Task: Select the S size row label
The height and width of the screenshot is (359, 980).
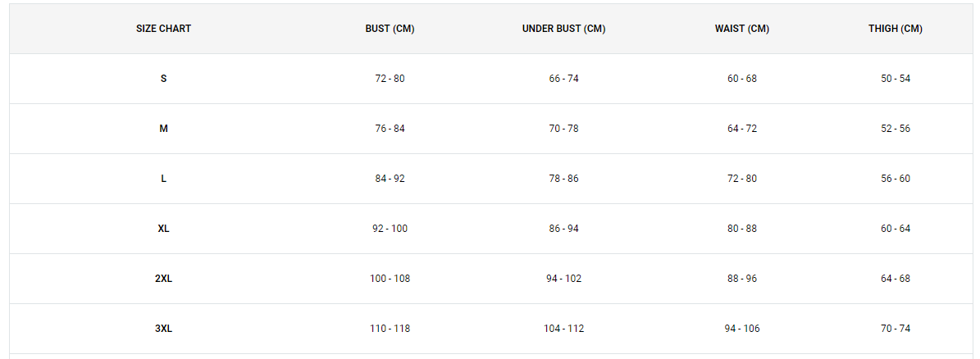Action: tap(164, 79)
